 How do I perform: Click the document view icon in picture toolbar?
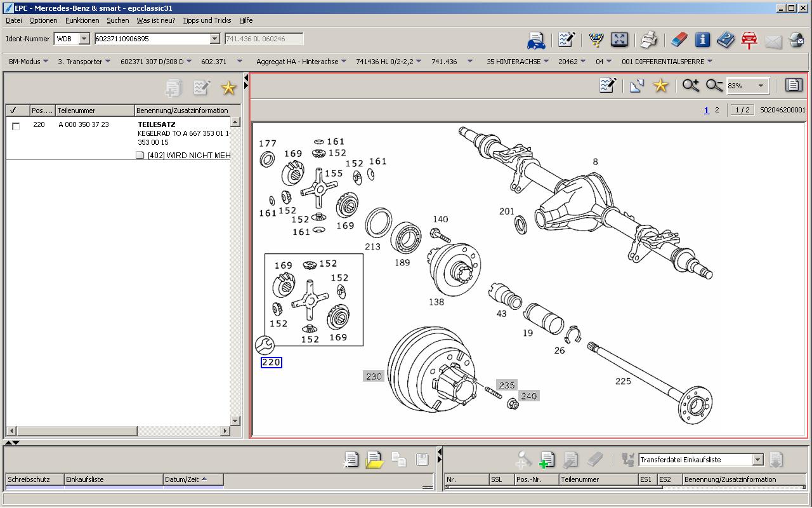[x=793, y=85]
